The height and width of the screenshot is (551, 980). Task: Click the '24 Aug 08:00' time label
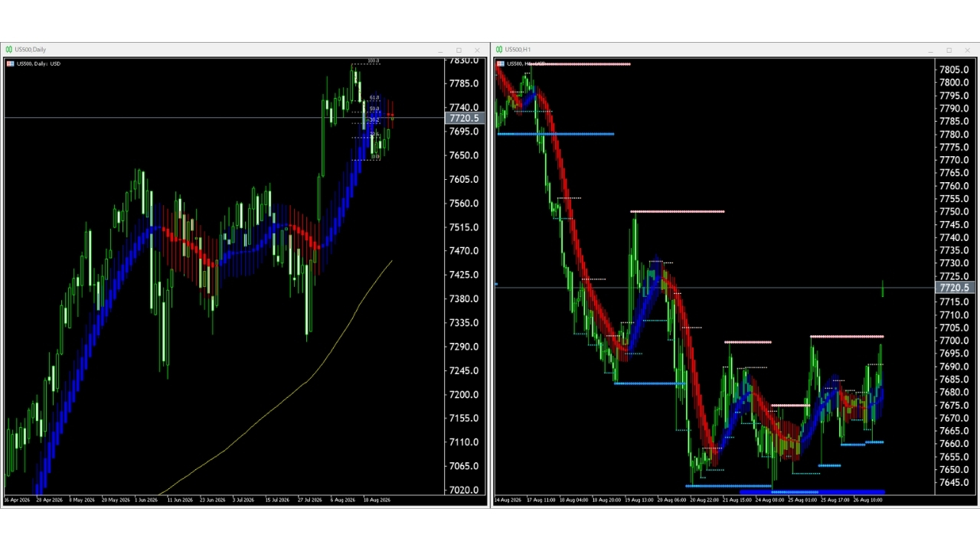click(770, 500)
